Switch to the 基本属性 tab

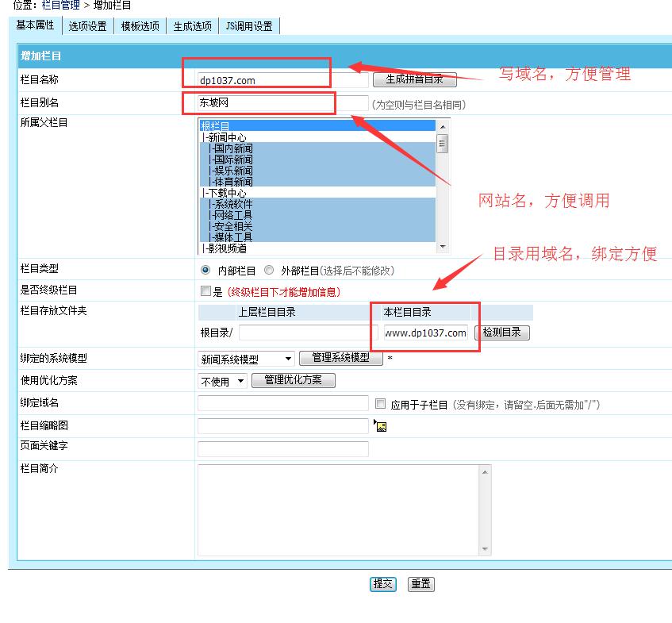(x=35, y=25)
